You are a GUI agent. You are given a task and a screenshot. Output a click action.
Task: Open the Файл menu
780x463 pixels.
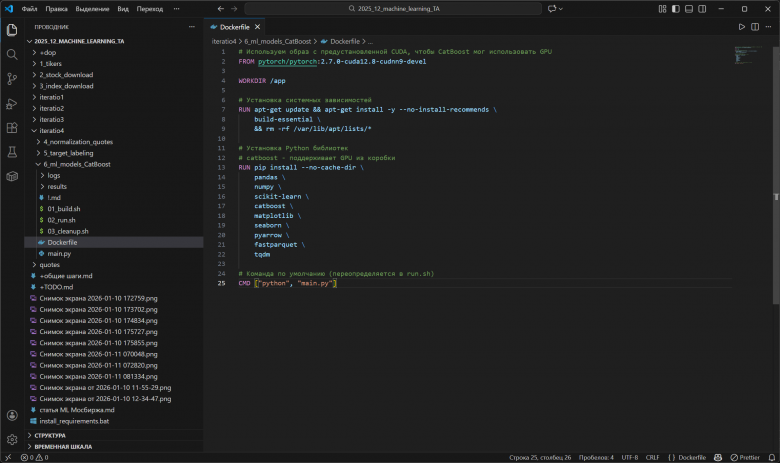[29, 8]
